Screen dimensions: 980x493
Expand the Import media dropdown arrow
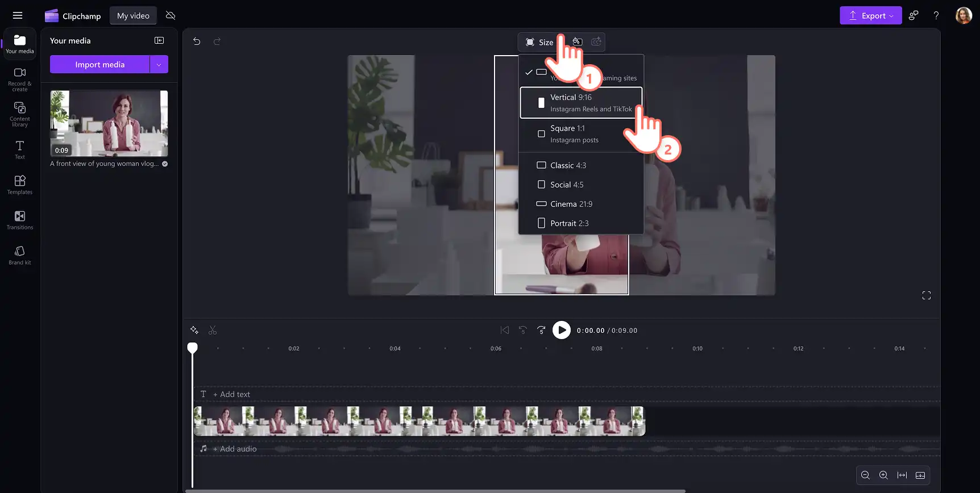159,64
